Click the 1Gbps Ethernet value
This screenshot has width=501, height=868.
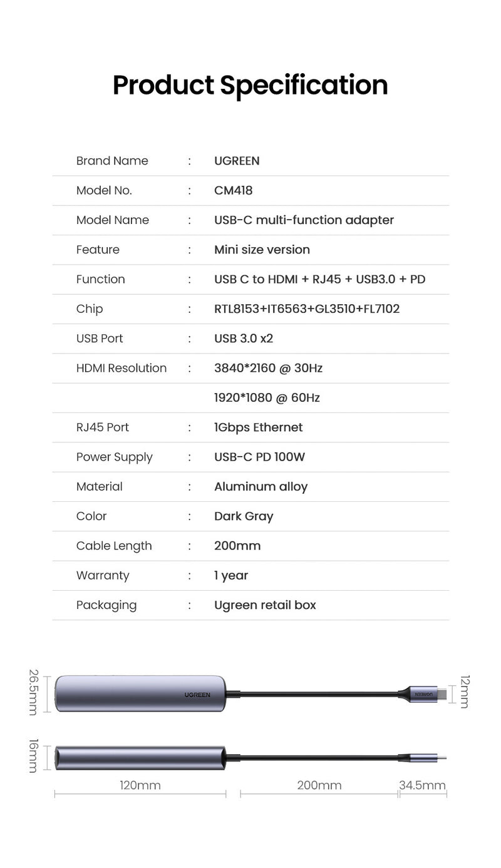point(258,427)
